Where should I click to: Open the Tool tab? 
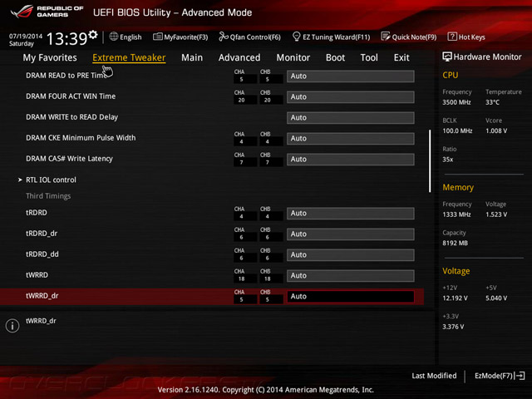click(369, 57)
